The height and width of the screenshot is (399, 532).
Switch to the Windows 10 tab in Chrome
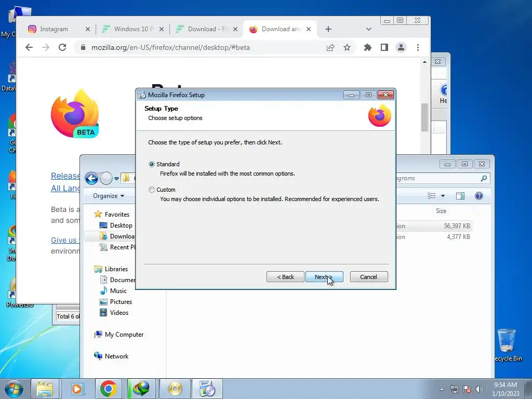tap(134, 29)
